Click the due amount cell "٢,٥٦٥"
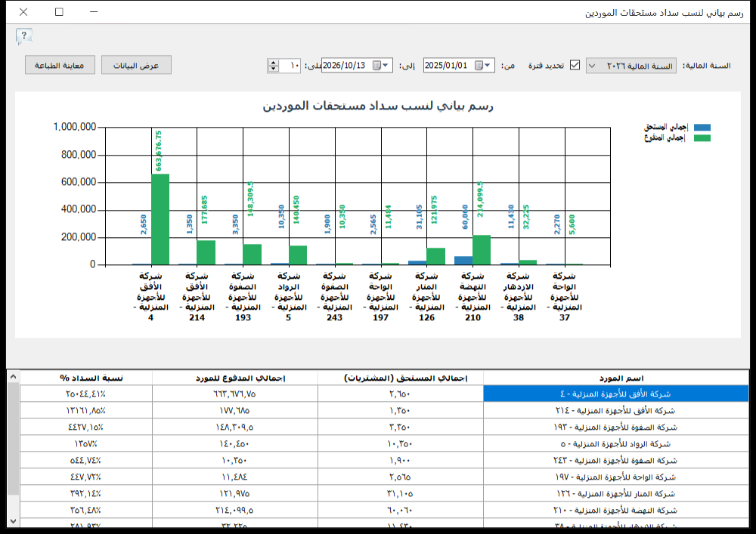Screen dimensions: 756x534 point(400,477)
